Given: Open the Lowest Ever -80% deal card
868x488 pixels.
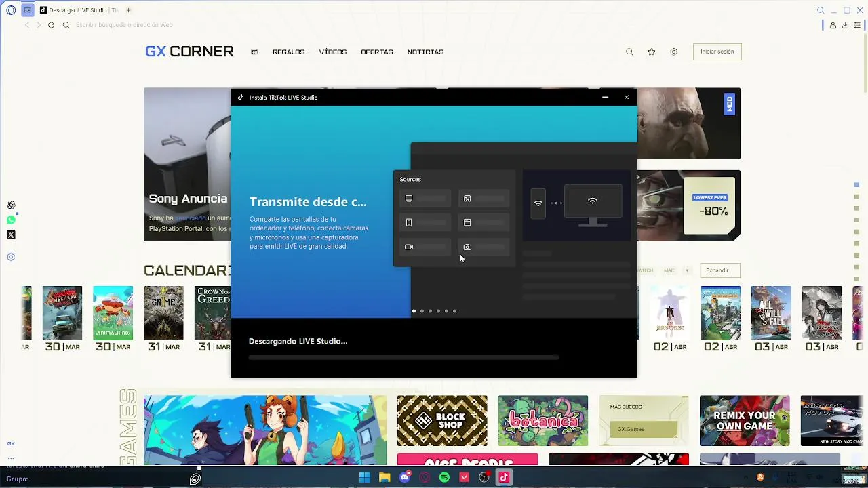Looking at the screenshot, I should (689, 205).
